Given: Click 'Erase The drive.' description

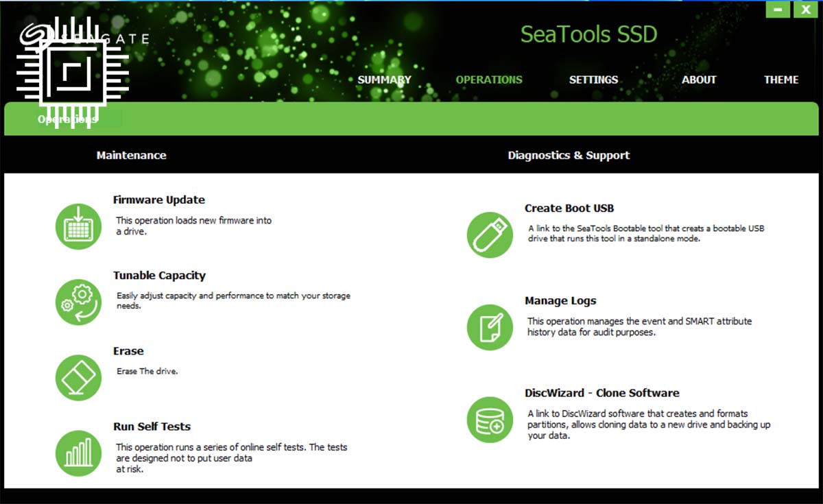Looking at the screenshot, I should tap(147, 372).
